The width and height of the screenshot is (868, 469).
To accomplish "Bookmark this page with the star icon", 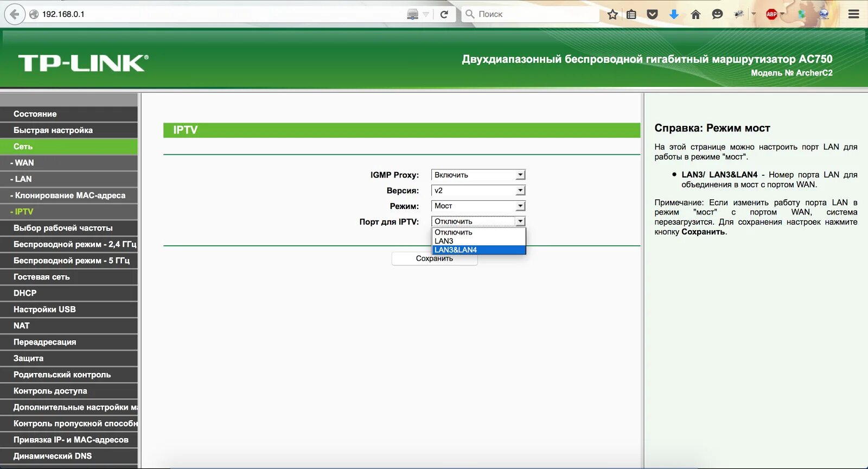I will pos(612,14).
